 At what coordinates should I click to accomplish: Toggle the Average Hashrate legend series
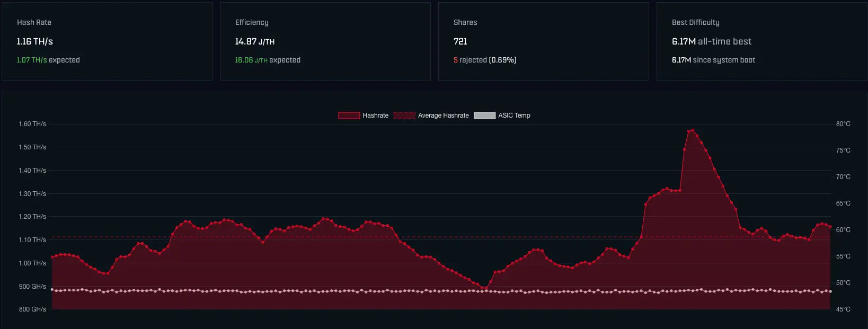(431, 115)
